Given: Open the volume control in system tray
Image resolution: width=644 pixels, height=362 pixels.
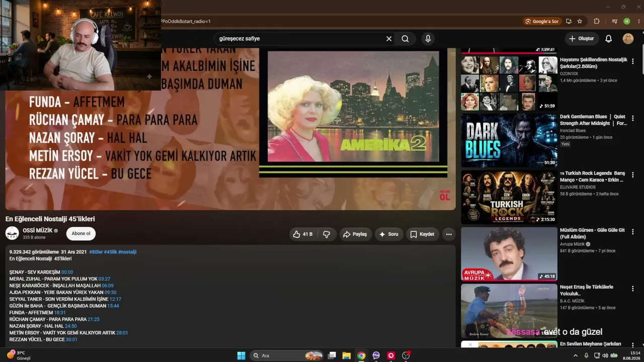Looking at the screenshot, I should [x=605, y=355].
